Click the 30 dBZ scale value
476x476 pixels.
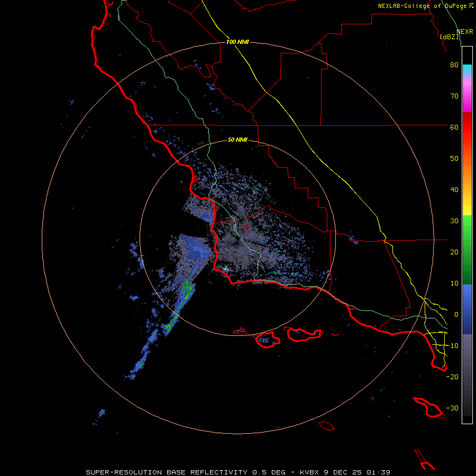454,221
